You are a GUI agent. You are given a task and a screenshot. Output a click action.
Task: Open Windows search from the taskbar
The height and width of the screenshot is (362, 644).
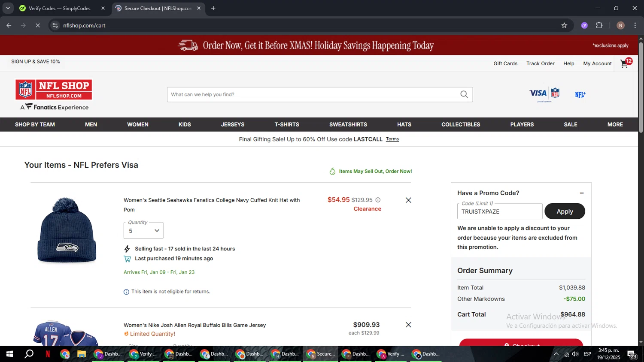[29, 354]
